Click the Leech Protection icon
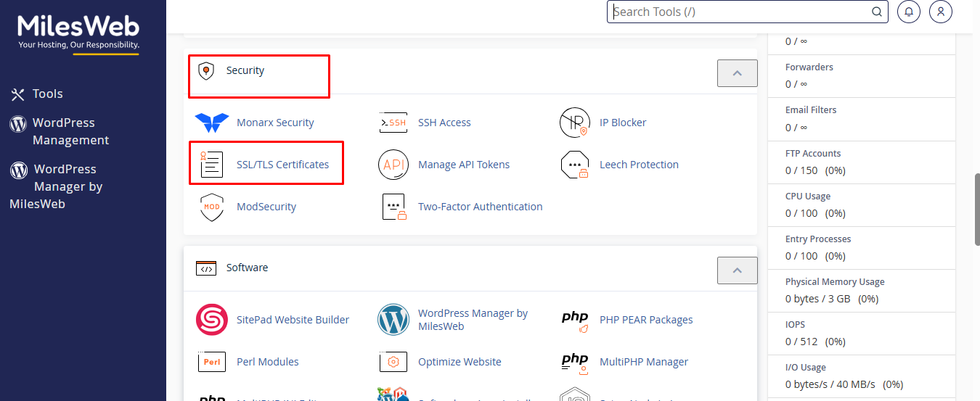This screenshot has height=401, width=980. pos(574,165)
